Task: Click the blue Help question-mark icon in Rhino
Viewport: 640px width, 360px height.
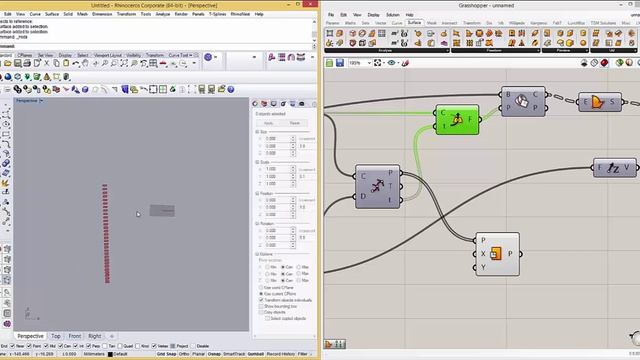Action: (231, 89)
